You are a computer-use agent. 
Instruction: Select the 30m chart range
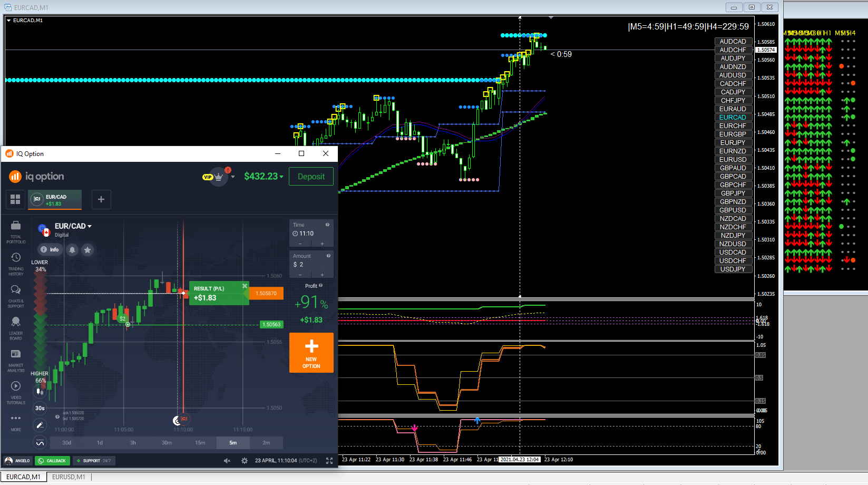pyautogui.click(x=167, y=443)
